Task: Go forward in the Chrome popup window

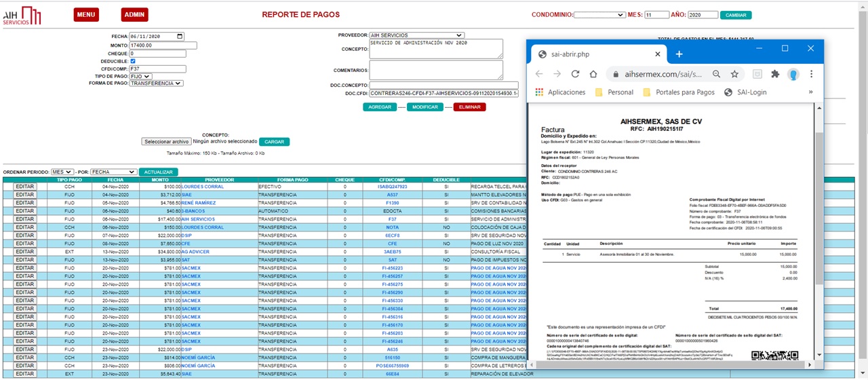Action: [557, 74]
